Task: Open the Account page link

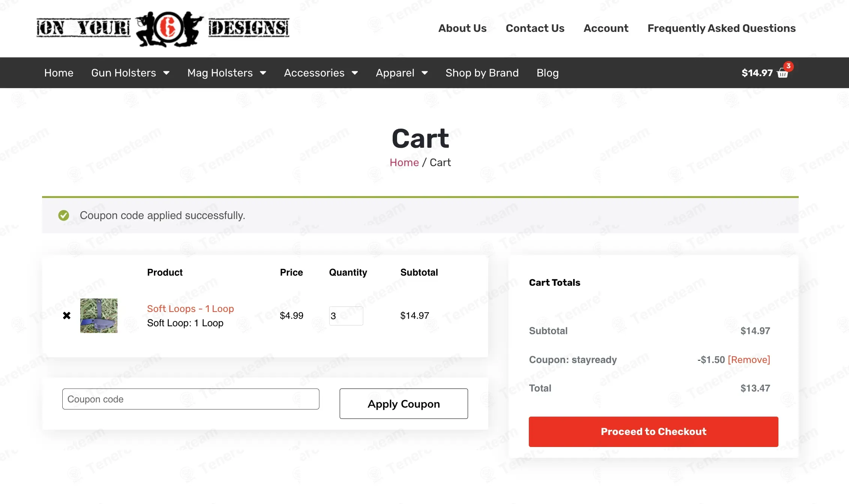Action: pos(606,28)
